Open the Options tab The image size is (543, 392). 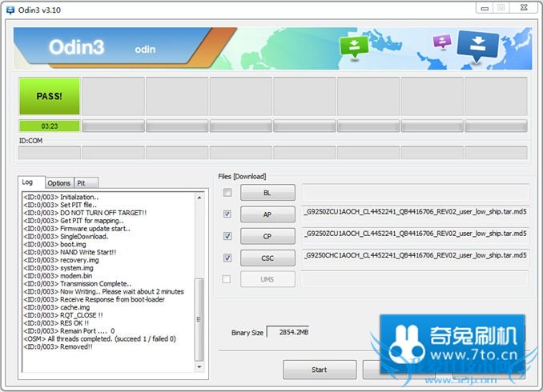(x=59, y=183)
